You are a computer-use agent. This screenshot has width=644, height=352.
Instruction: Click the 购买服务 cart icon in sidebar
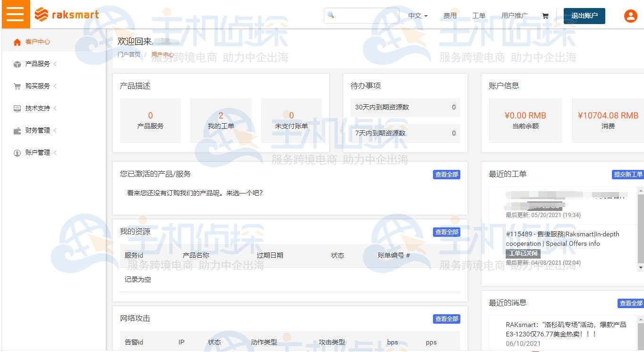[17, 86]
